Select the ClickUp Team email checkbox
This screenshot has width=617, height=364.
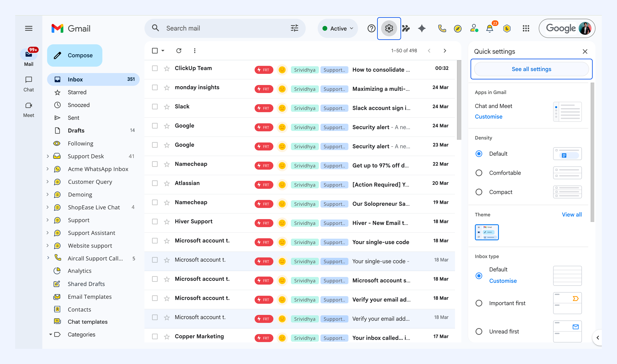click(155, 68)
